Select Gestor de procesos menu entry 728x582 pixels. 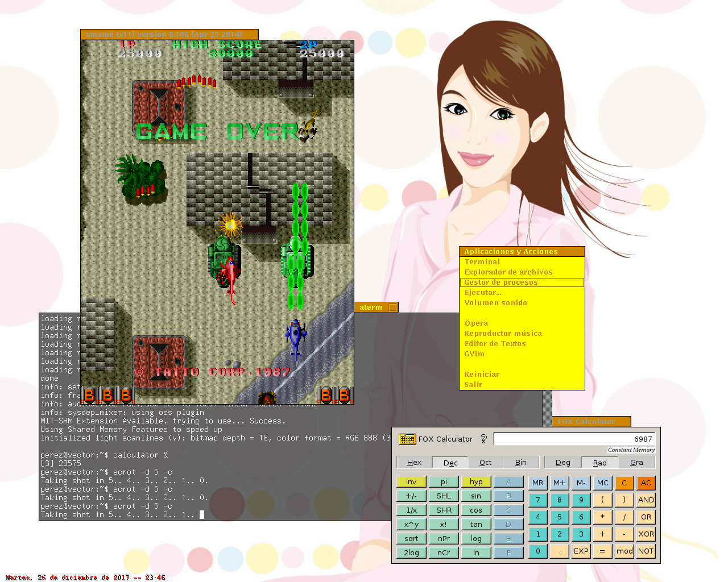point(522,282)
